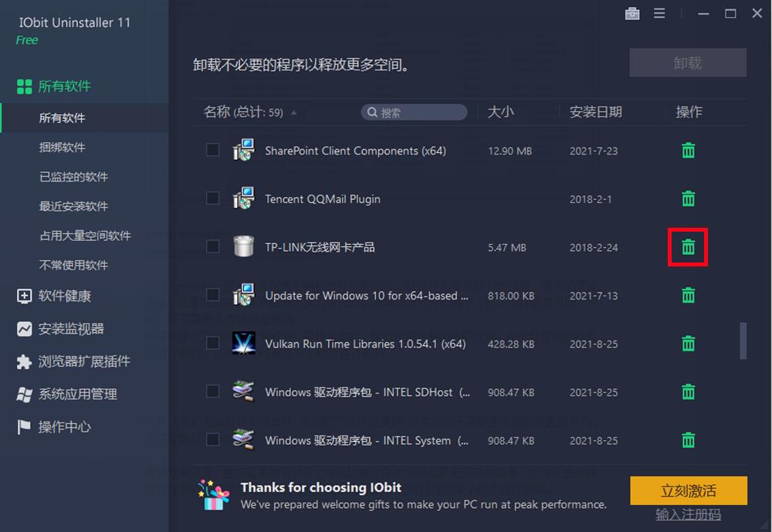Toggle sort arrow next to 名称 column
Image resolution: width=772 pixels, height=532 pixels.
[294, 113]
